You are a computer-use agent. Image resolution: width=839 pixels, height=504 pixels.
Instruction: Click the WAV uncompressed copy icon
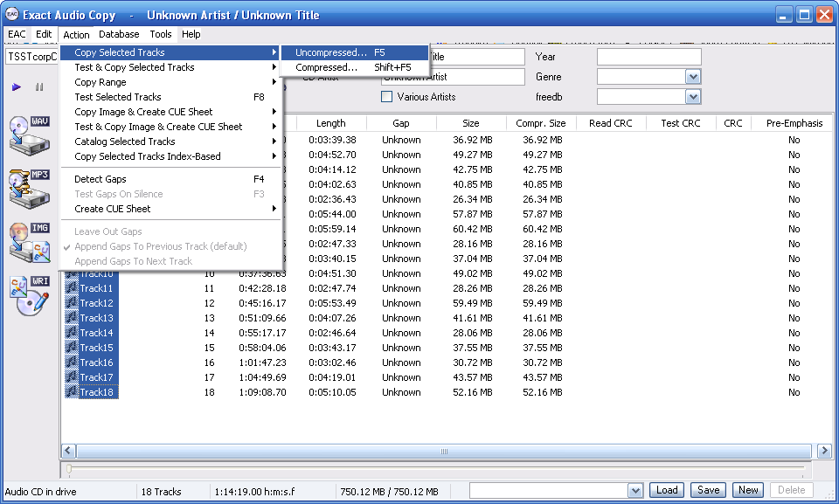pos(30,135)
